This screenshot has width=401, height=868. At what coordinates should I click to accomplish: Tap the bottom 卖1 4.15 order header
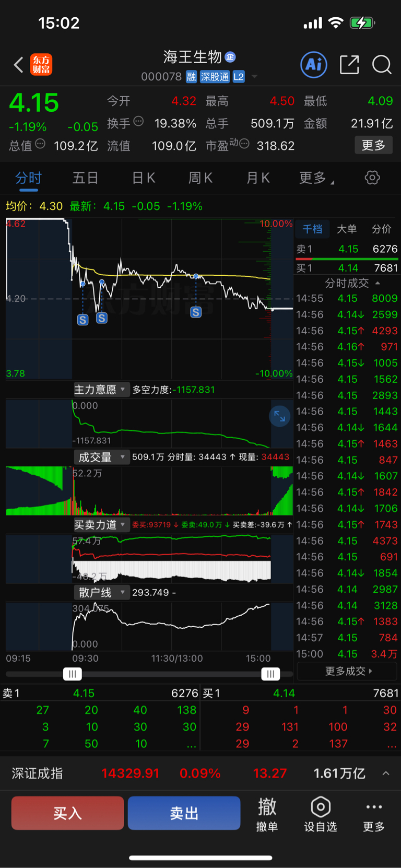point(100,693)
